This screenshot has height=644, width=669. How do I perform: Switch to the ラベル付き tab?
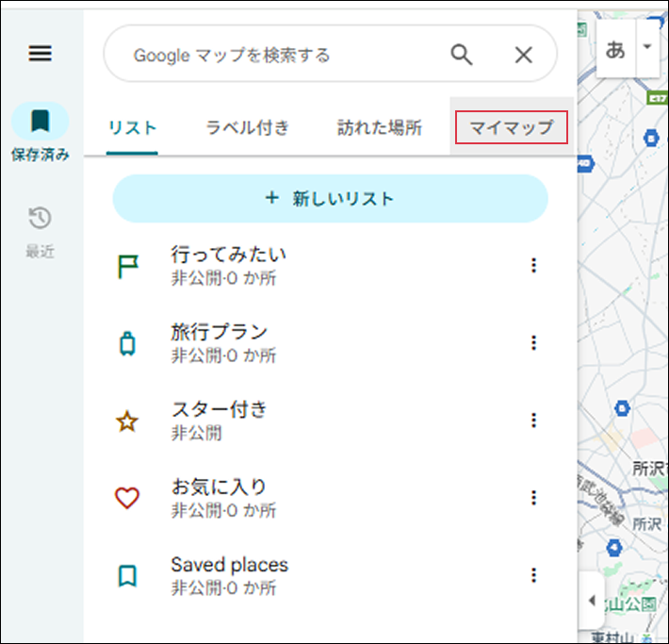248,128
